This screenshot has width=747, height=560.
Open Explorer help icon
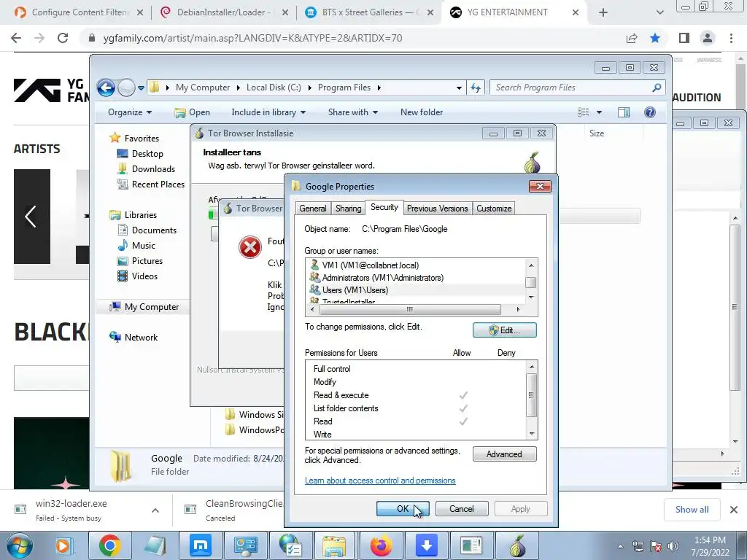tap(650, 112)
